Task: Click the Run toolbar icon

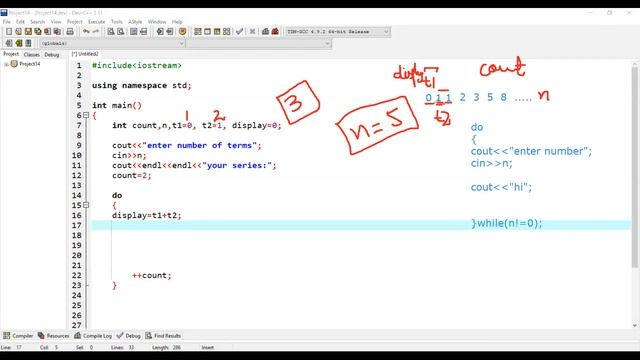Action: tap(207, 31)
